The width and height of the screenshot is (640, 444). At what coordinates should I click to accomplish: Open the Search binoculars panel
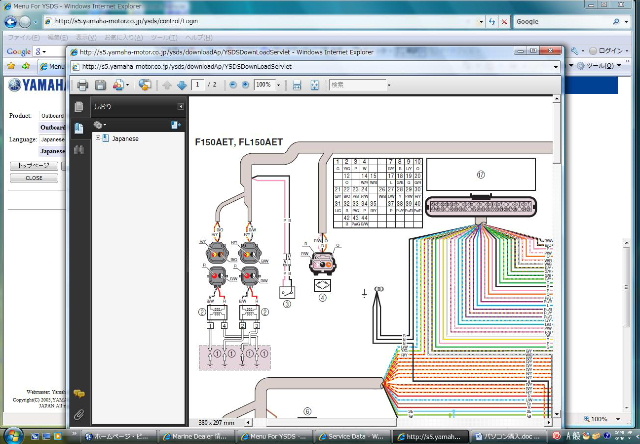(79, 149)
